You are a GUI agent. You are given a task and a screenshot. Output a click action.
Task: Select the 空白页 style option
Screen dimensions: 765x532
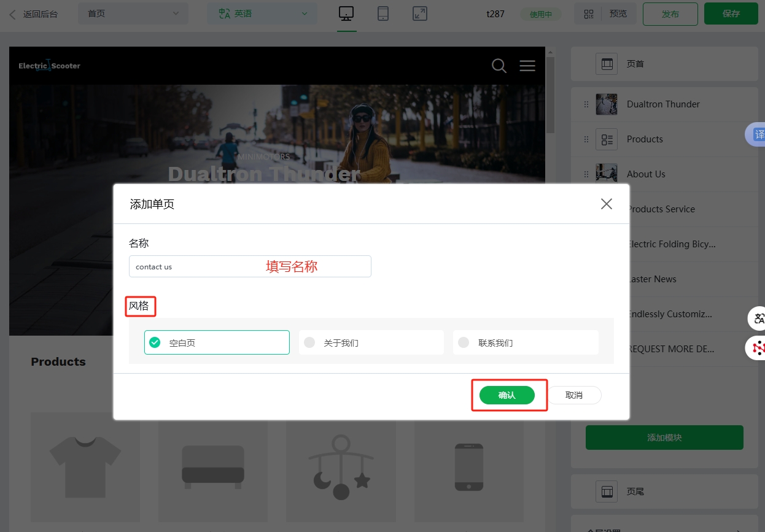217,342
